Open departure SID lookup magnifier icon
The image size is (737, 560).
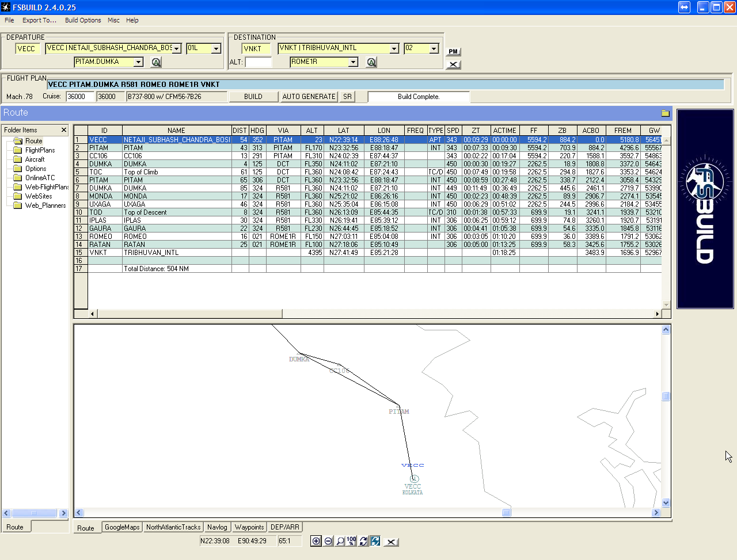tap(156, 62)
